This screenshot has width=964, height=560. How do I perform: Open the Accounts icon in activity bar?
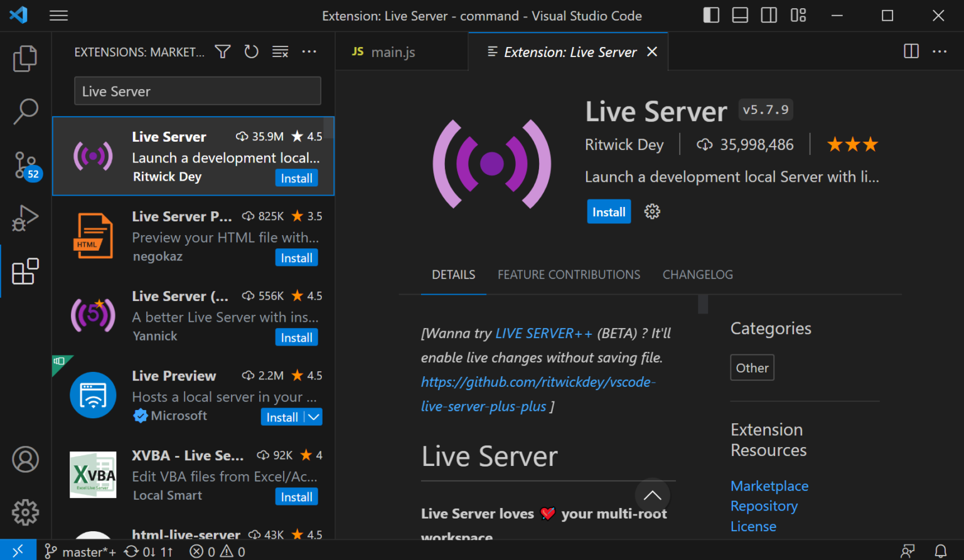25,459
